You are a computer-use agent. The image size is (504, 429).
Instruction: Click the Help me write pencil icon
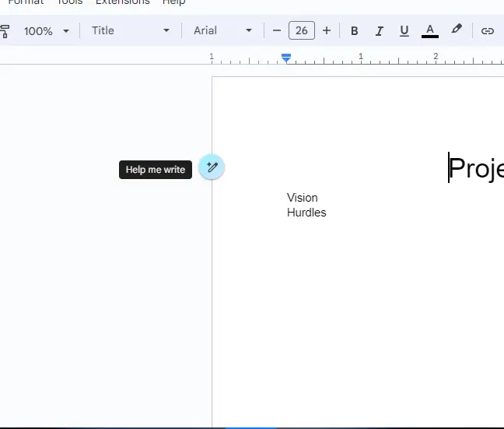(212, 167)
